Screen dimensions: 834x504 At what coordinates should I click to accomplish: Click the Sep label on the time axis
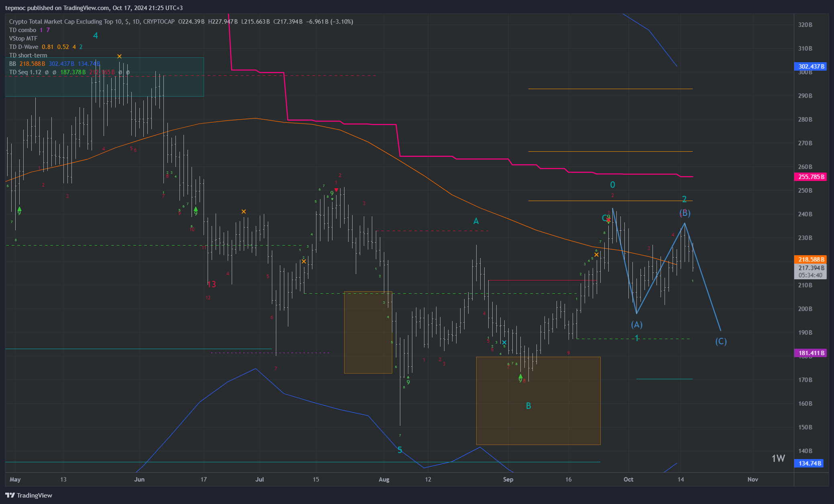[508, 480]
